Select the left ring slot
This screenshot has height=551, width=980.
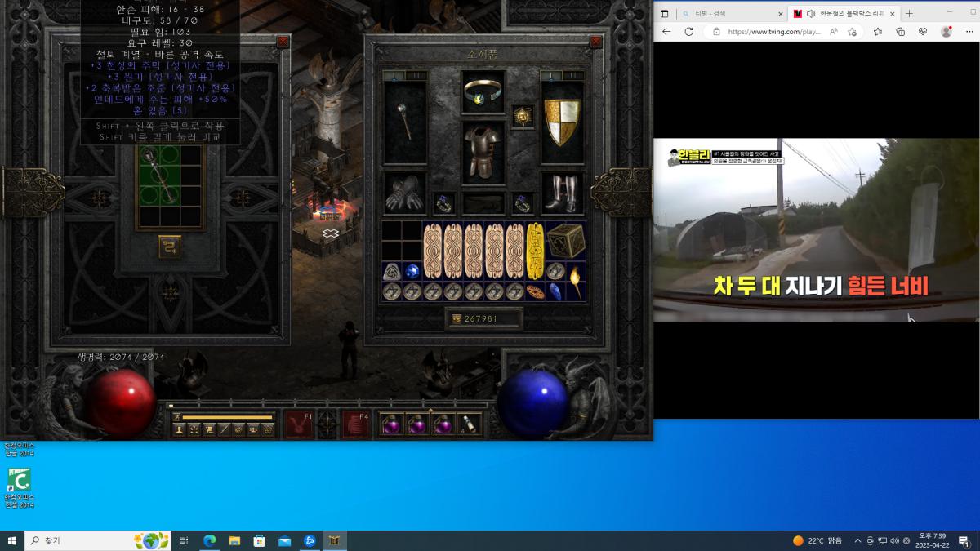coord(444,203)
